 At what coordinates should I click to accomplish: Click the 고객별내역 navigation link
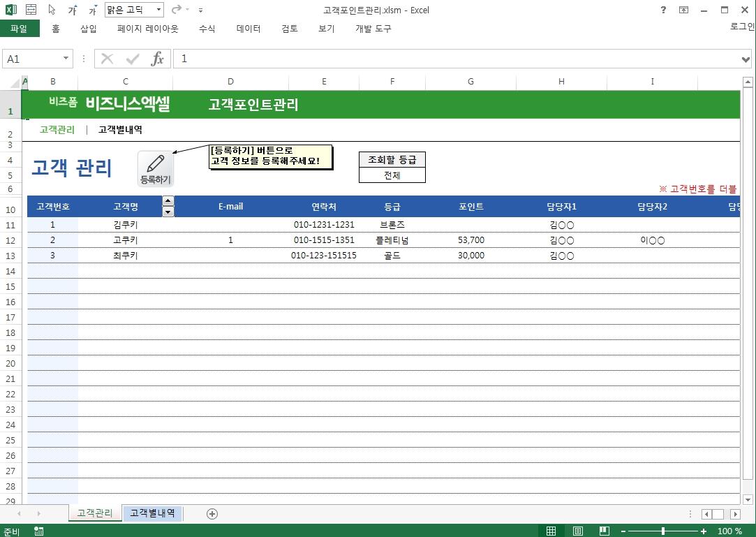coord(120,129)
